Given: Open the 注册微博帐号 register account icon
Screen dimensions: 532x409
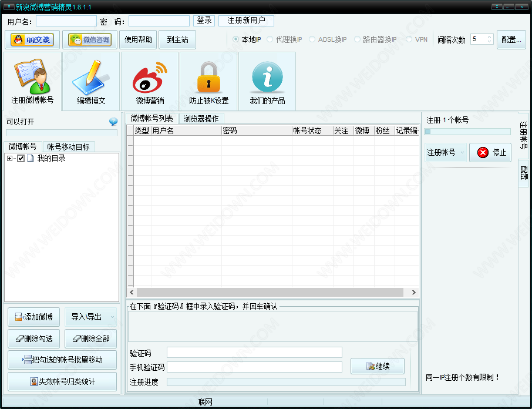Looking at the screenshot, I should pos(32,82).
